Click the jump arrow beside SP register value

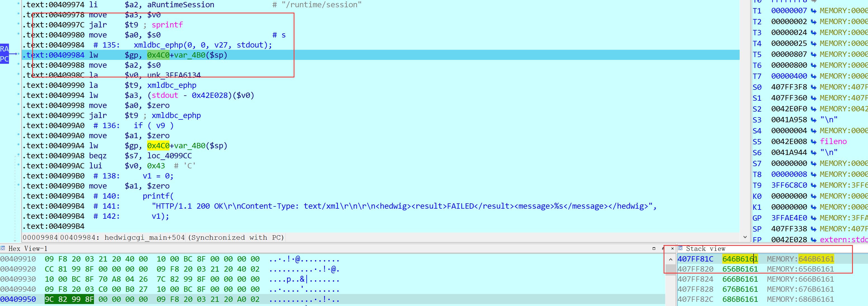coord(813,229)
